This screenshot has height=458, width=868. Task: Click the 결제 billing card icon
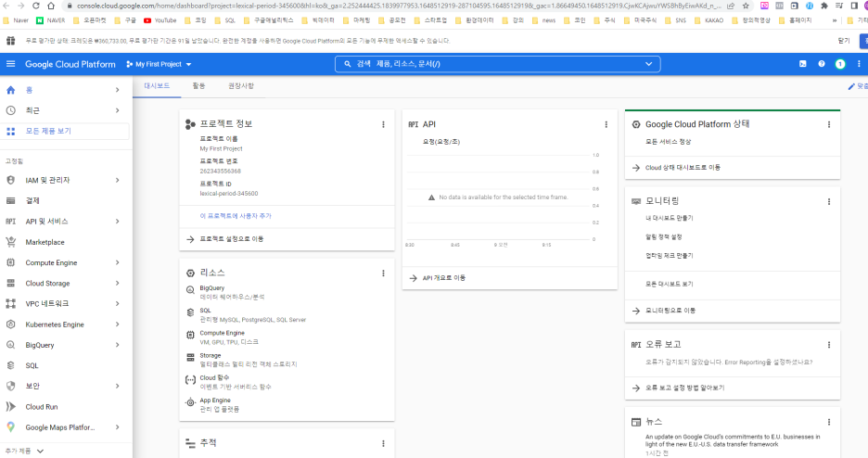10,201
